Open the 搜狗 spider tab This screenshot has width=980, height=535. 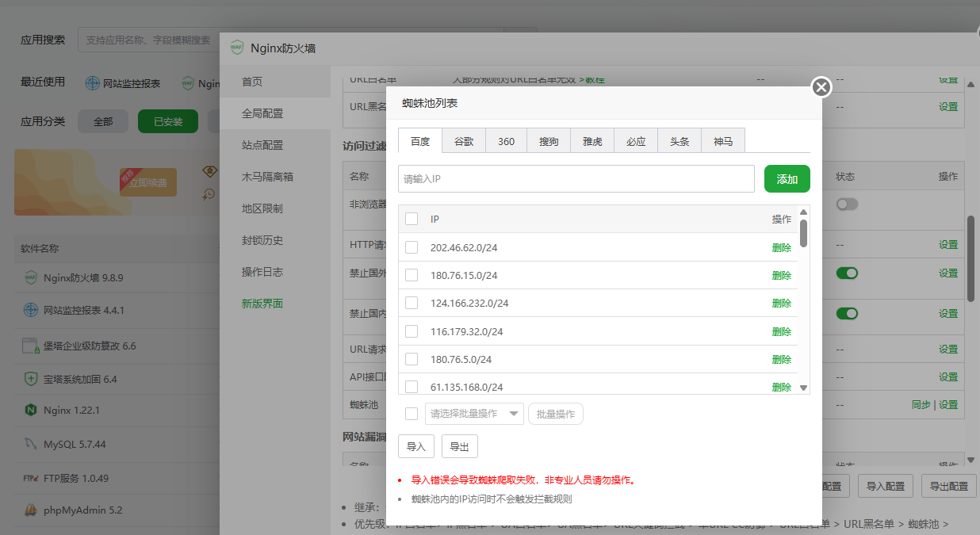(x=549, y=141)
